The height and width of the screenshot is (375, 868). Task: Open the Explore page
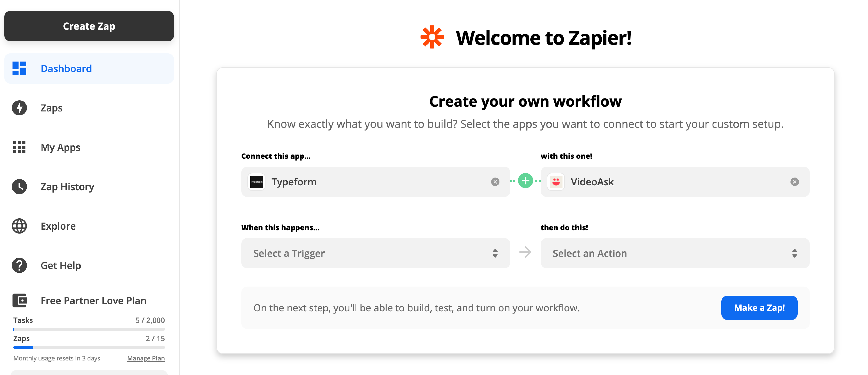click(x=89, y=226)
